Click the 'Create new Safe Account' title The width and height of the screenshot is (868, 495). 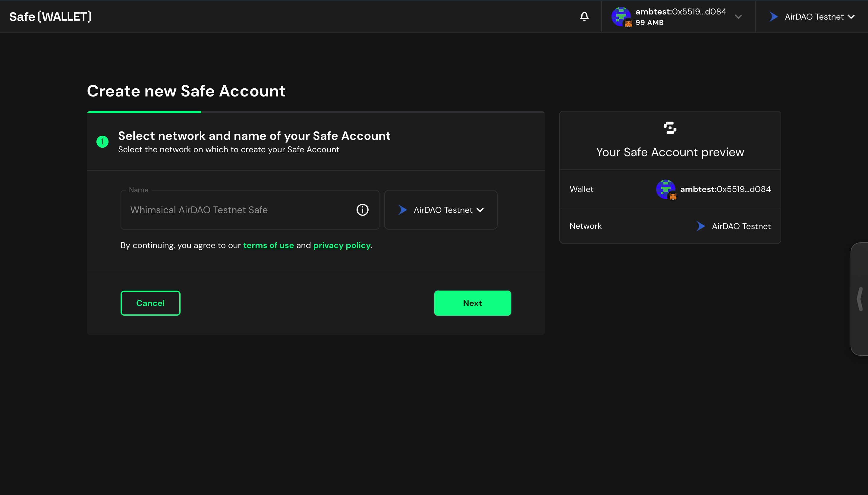tap(186, 91)
